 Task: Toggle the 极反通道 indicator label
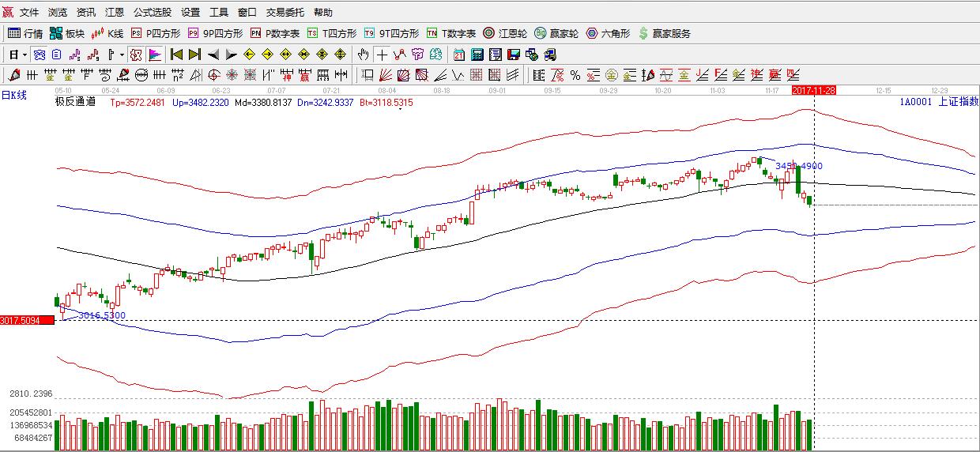(75, 102)
